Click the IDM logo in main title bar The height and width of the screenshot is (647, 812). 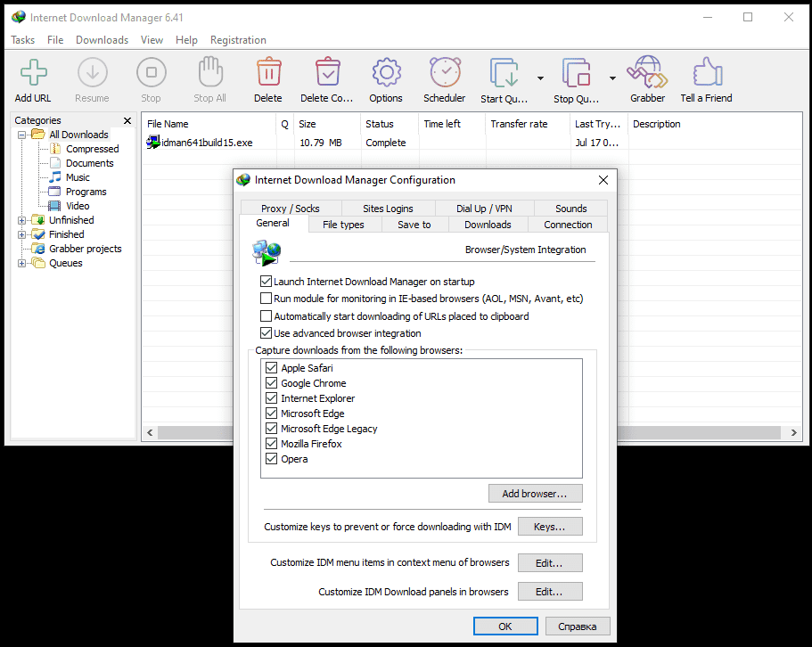(19, 17)
